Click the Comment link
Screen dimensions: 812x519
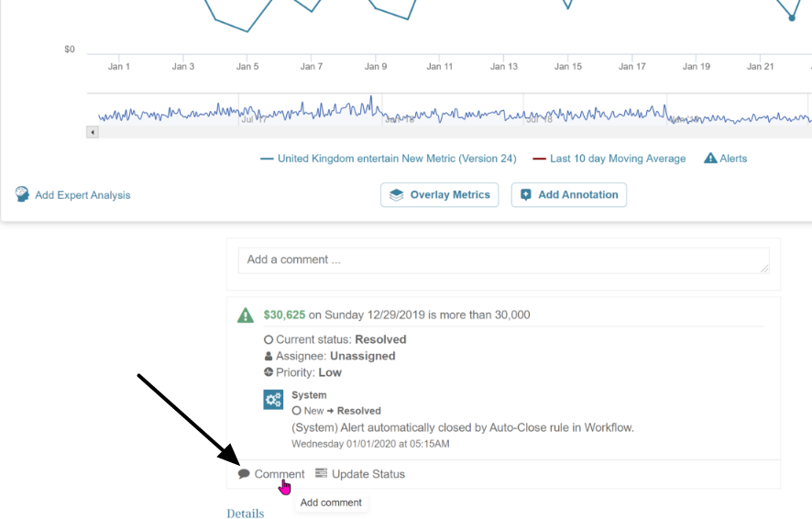click(x=279, y=474)
